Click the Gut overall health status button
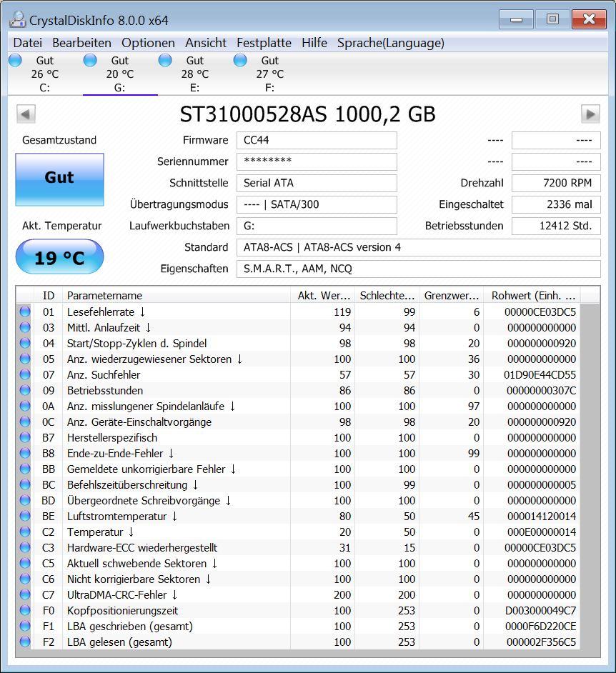Screen dimensions: 616x673 pyautogui.click(x=59, y=179)
